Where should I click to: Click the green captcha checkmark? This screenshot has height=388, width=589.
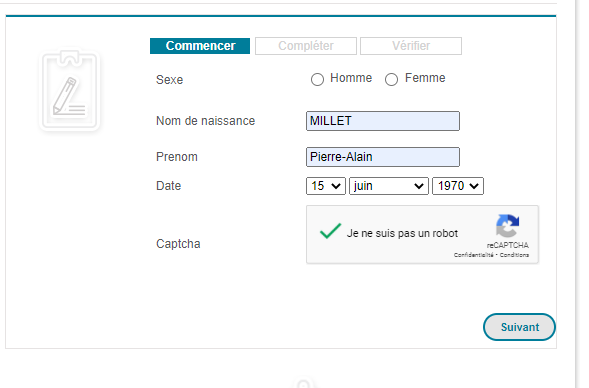tap(330, 231)
